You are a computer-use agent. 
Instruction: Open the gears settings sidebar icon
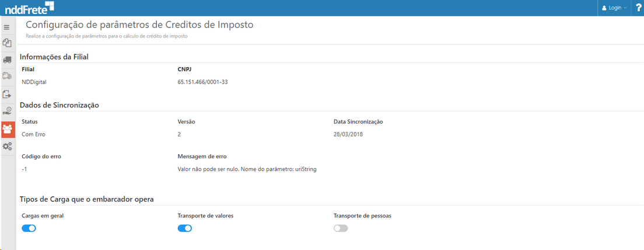[x=7, y=146]
